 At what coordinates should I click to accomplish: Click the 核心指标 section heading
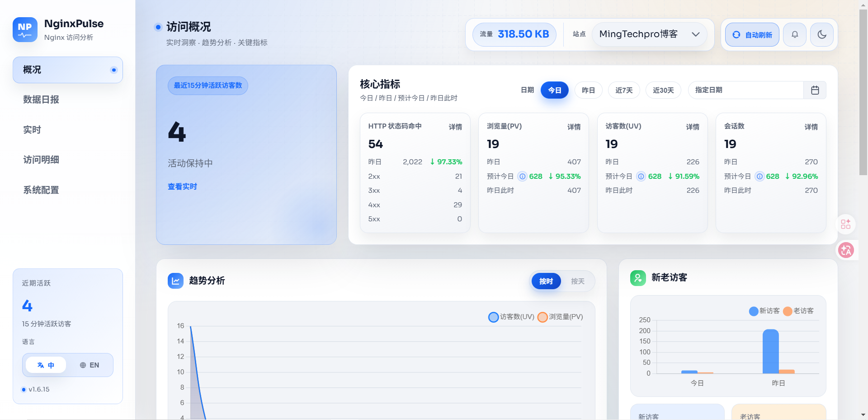(380, 84)
